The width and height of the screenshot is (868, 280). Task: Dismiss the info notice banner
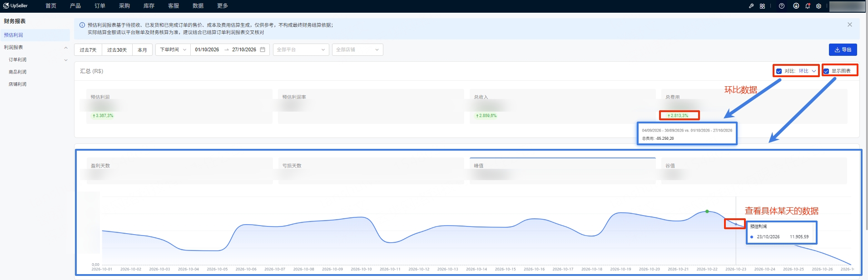[850, 25]
